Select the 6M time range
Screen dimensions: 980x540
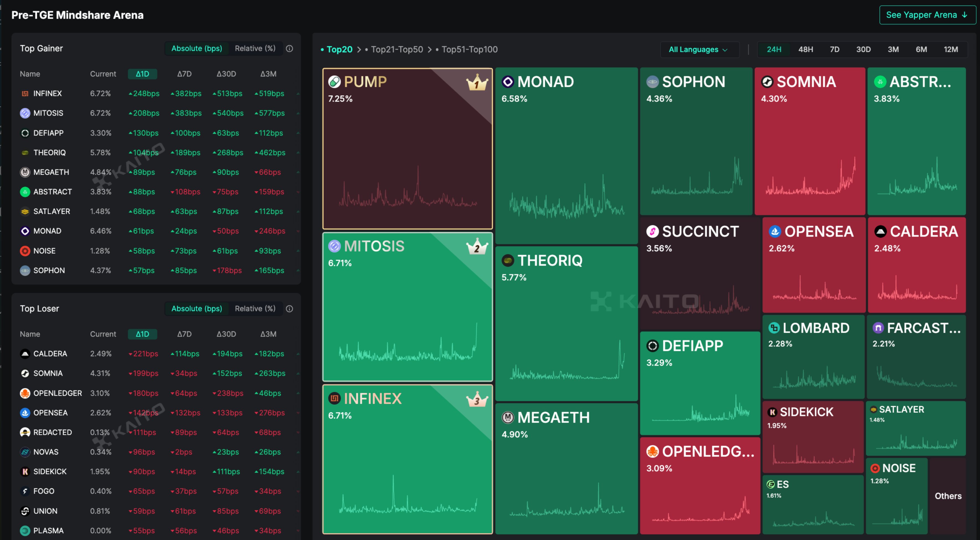point(921,50)
